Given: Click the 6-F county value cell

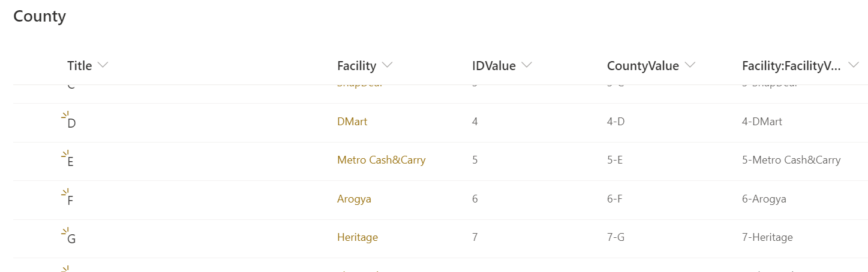Looking at the screenshot, I should [x=615, y=199].
